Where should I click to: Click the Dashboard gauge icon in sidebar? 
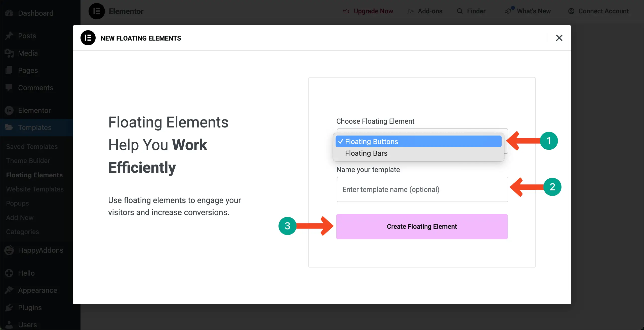point(9,13)
